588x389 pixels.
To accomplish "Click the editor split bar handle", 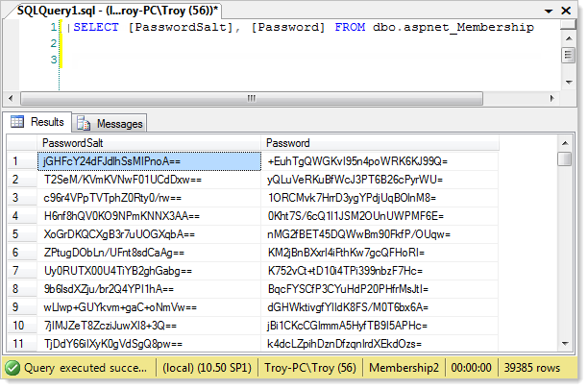I will [x=568, y=25].
